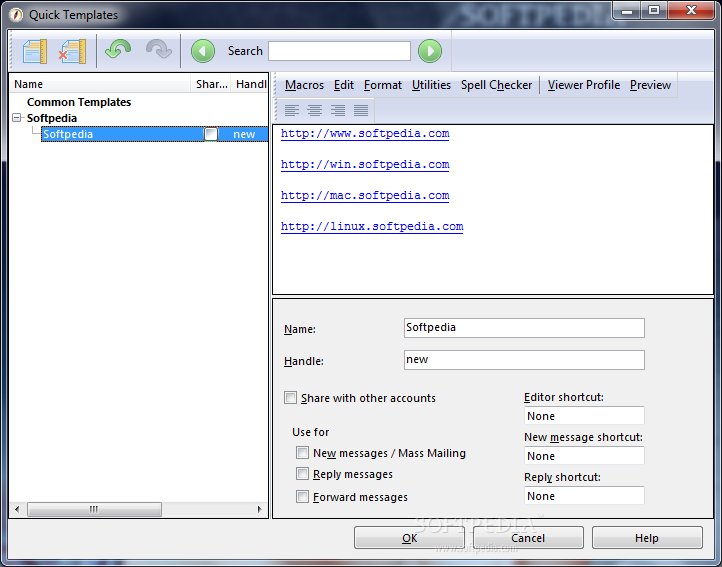Select the highlighted Softpedia template row
Screen dimensions: 722x567
click(155, 134)
